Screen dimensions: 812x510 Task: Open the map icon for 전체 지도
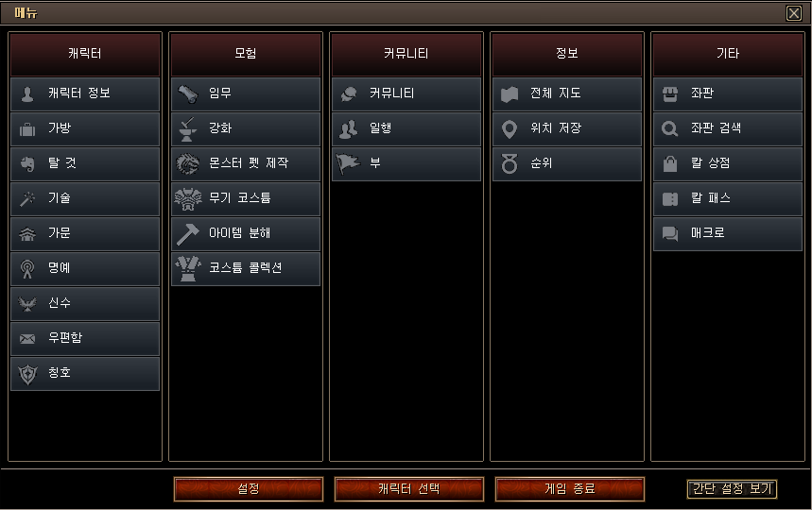pos(510,94)
